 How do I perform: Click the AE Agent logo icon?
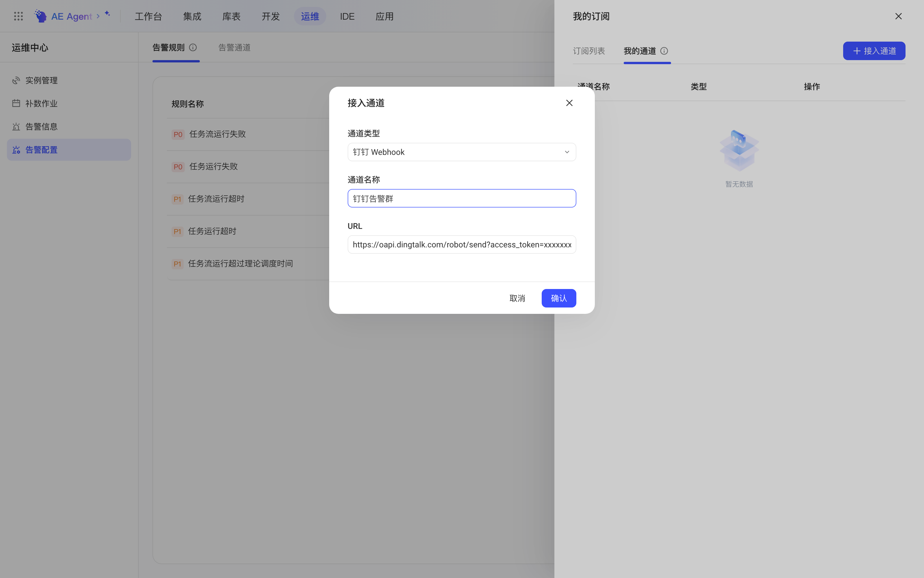[x=40, y=16]
